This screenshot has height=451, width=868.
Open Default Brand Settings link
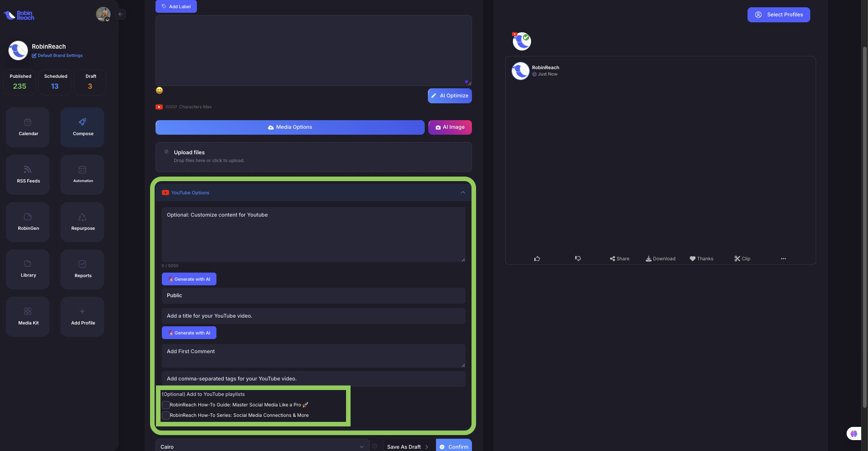pos(57,56)
